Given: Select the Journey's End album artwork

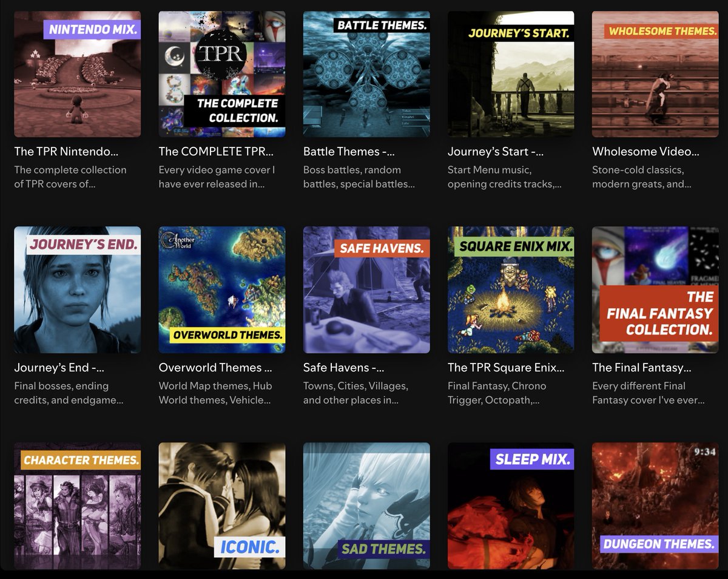Looking at the screenshot, I should click(x=77, y=289).
